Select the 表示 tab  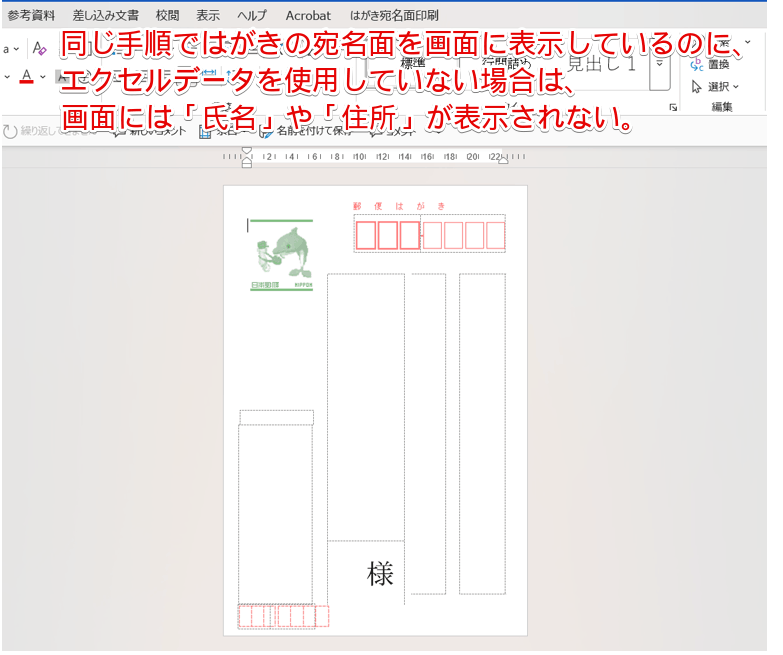[208, 15]
